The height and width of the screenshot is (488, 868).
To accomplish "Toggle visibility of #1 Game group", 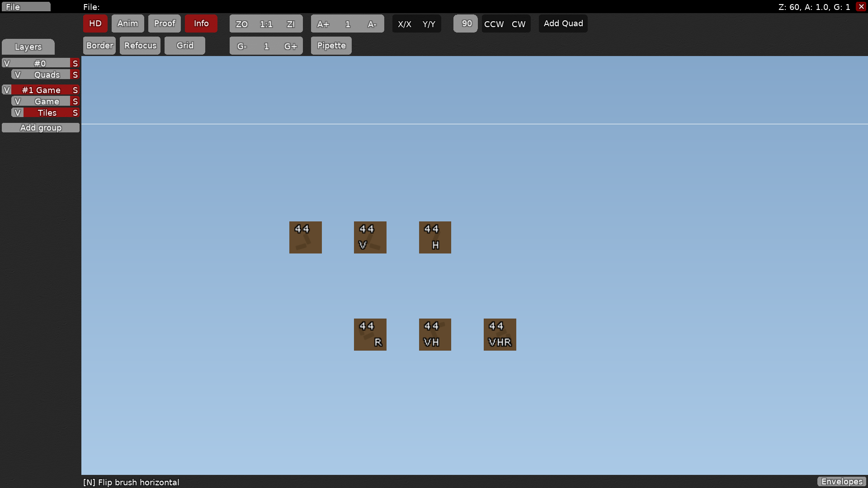I will (x=6, y=90).
